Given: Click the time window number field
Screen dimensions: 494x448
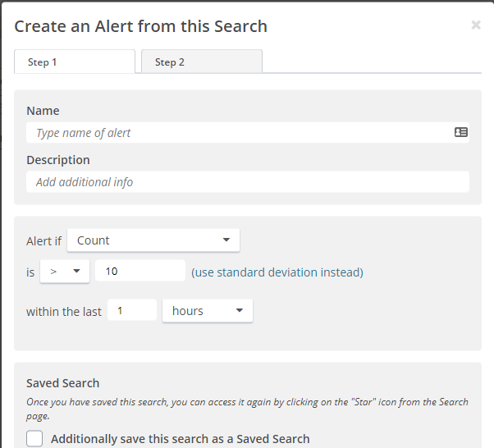Looking at the screenshot, I should [131, 311].
